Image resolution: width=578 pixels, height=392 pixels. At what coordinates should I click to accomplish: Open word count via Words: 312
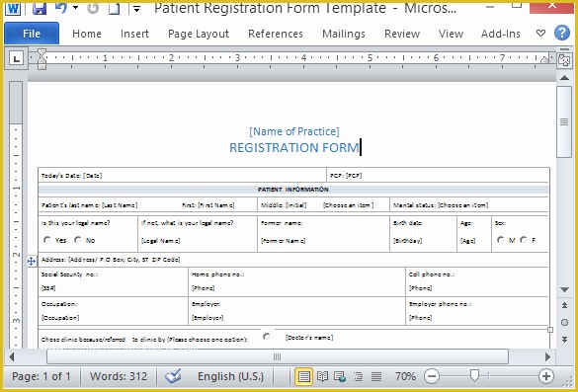click(x=119, y=376)
